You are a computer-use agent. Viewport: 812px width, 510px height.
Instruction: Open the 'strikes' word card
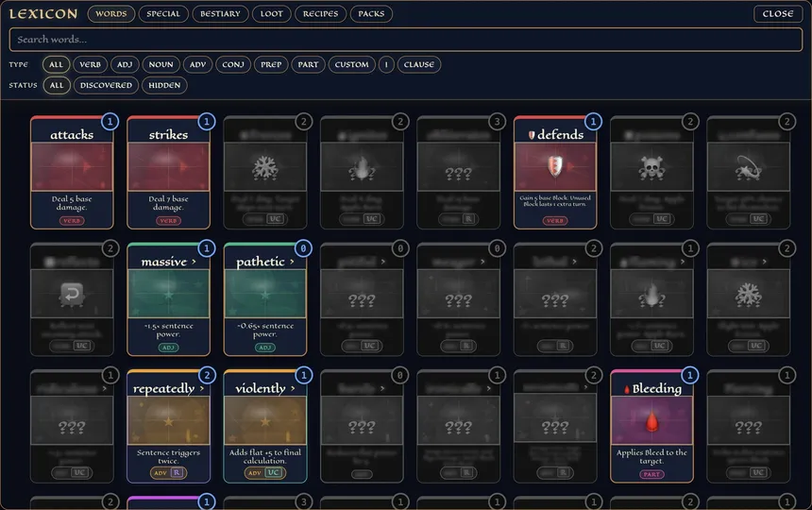[168, 173]
